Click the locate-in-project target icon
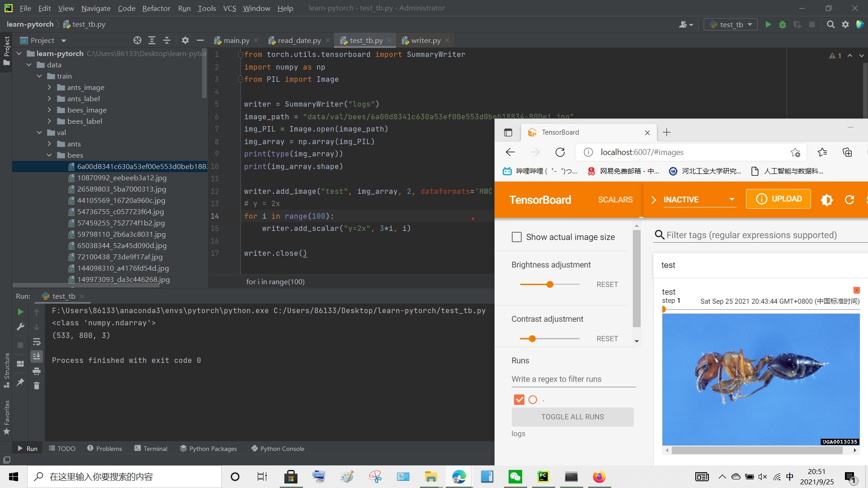 (x=137, y=40)
